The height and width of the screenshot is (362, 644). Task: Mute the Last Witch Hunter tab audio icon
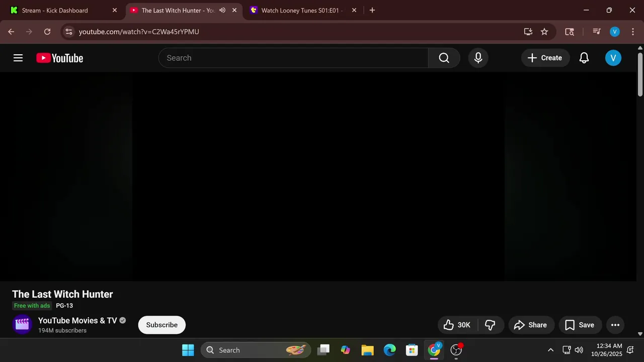pyautogui.click(x=222, y=10)
